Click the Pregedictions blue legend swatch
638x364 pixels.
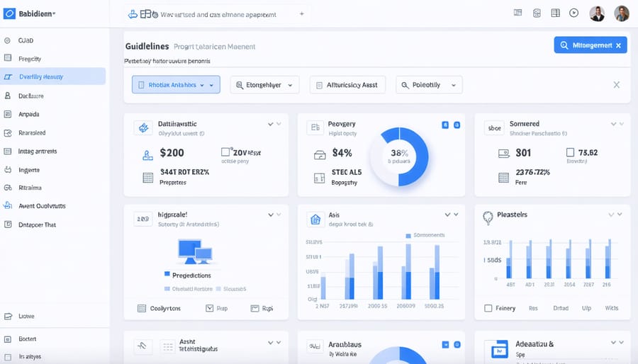(167, 274)
